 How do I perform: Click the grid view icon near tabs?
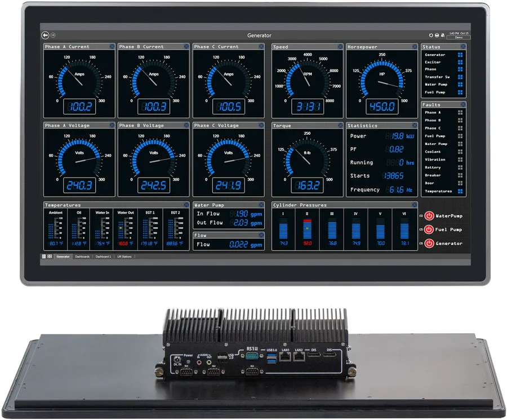tap(50, 257)
